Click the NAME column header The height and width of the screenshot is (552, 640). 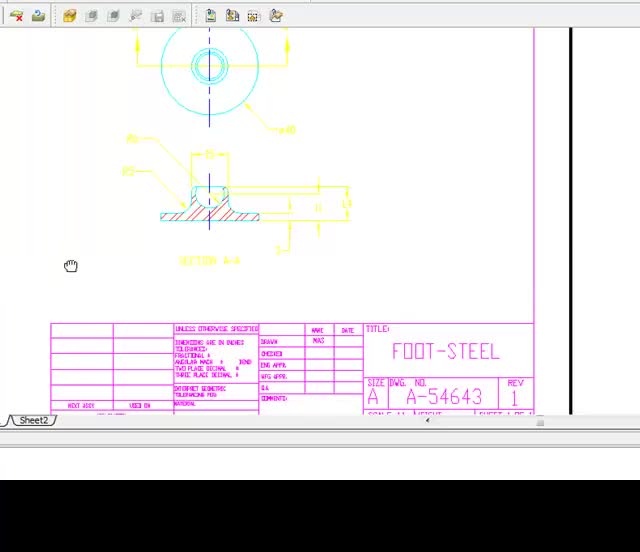pos(317,330)
